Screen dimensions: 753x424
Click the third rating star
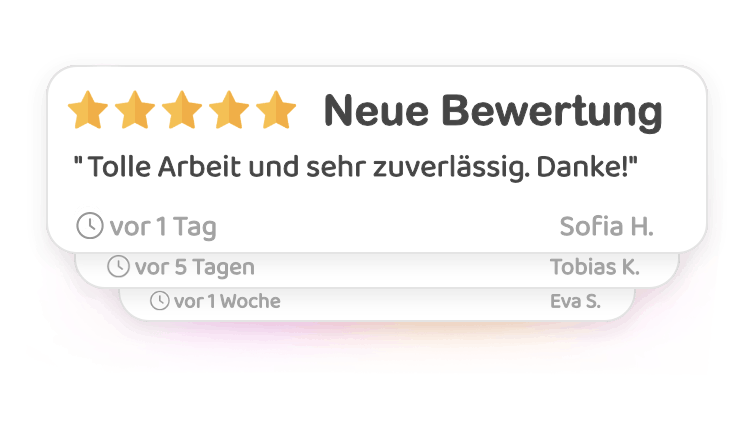[x=182, y=110]
